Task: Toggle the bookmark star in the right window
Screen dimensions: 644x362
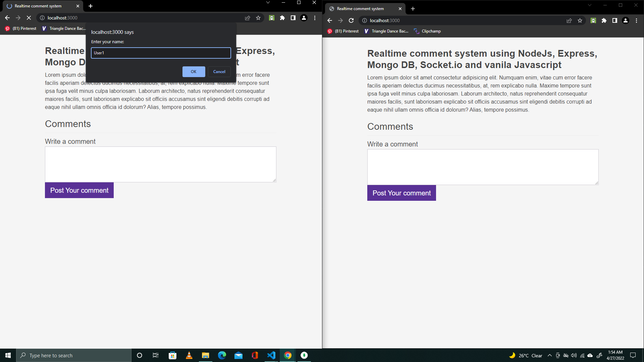Action: point(580,20)
